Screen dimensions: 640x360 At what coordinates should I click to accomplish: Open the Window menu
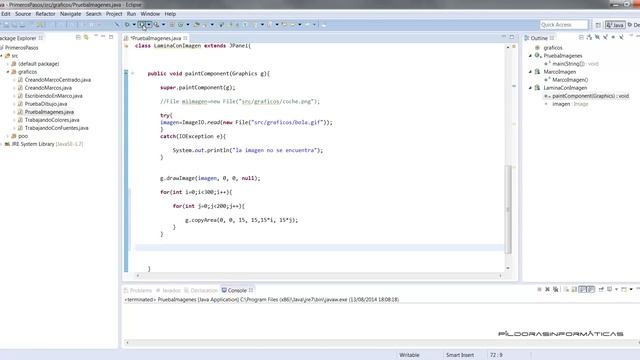coord(150,14)
